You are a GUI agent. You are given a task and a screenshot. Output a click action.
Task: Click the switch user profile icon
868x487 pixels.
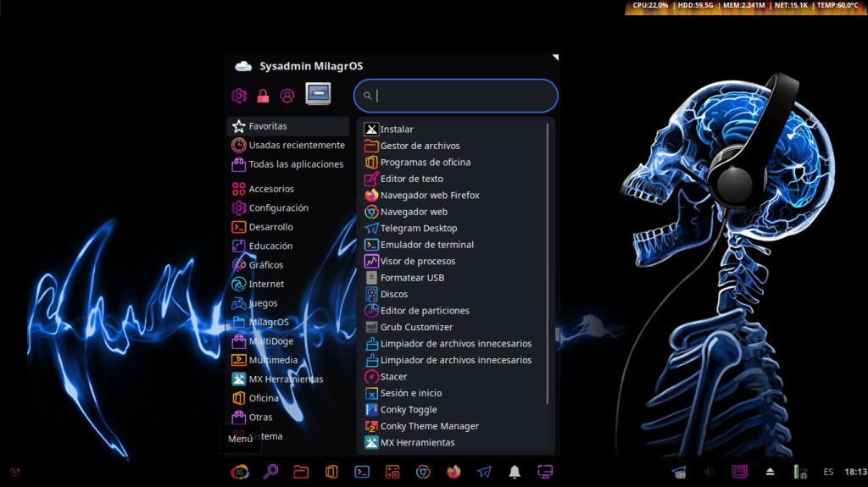[x=287, y=96]
